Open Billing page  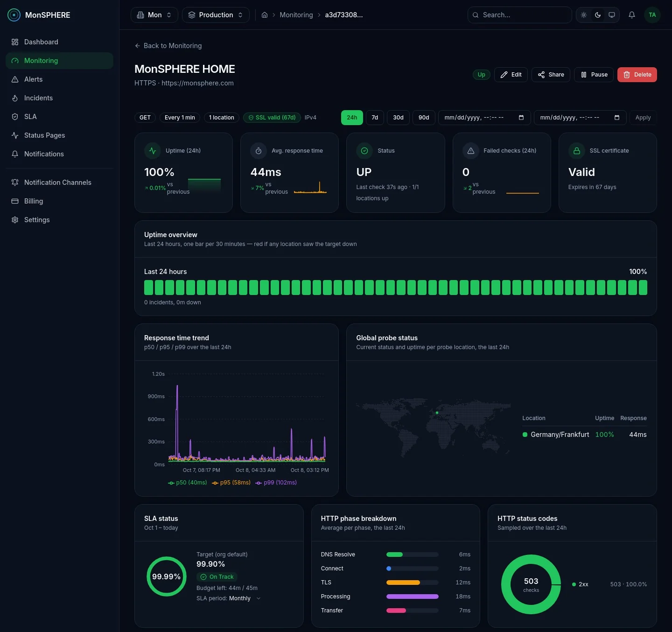point(59,201)
